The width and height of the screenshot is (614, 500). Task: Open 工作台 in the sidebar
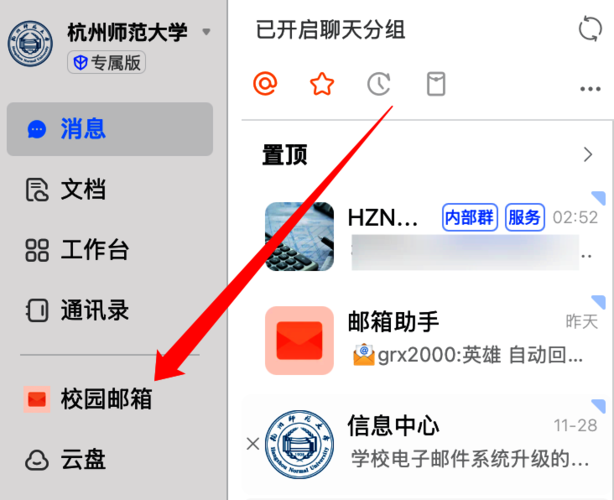point(110,250)
